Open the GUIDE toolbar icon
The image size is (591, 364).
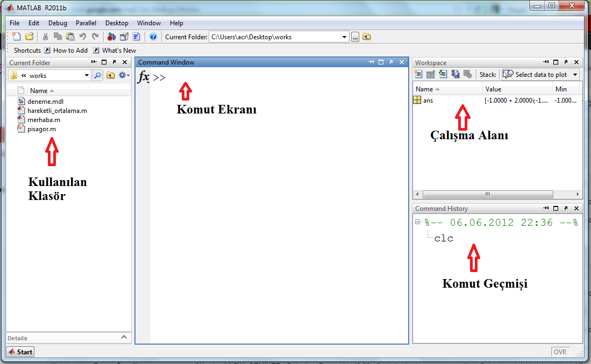pyautogui.click(x=124, y=37)
